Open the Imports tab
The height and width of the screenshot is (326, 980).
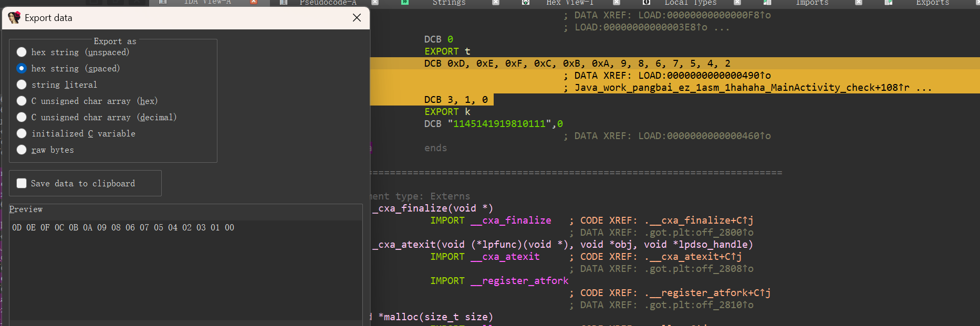click(812, 3)
